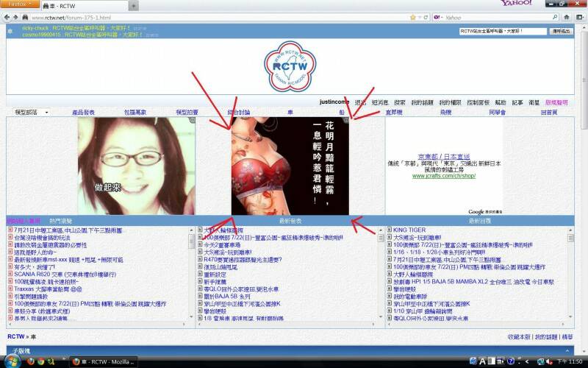Screen dimensions: 588x368
Task: Open the 直昇機 nav item
Action: 394,113
